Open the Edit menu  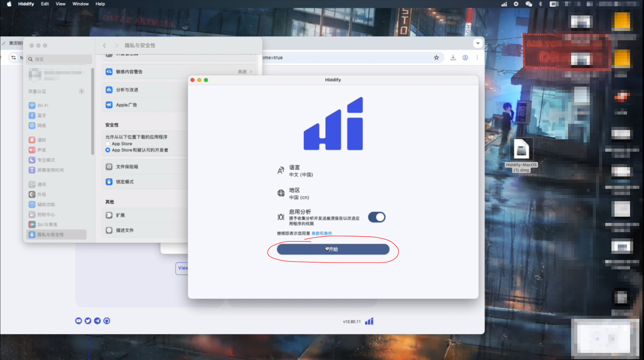(45, 4)
